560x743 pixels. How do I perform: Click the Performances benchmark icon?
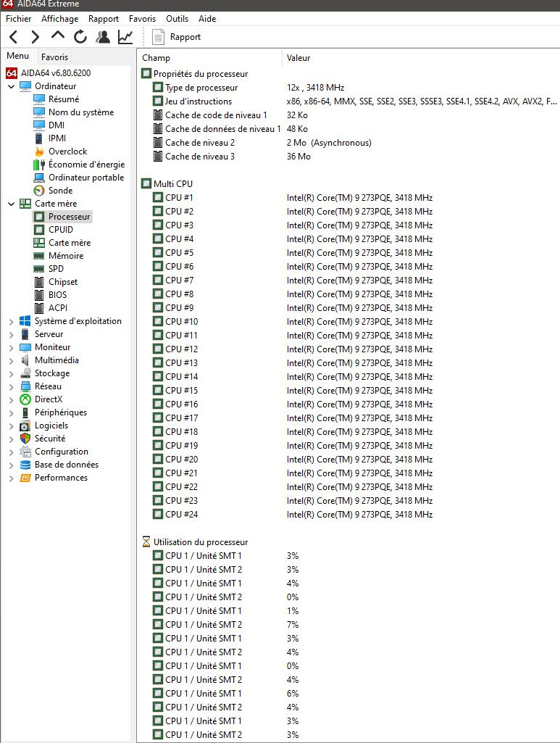tap(25, 478)
